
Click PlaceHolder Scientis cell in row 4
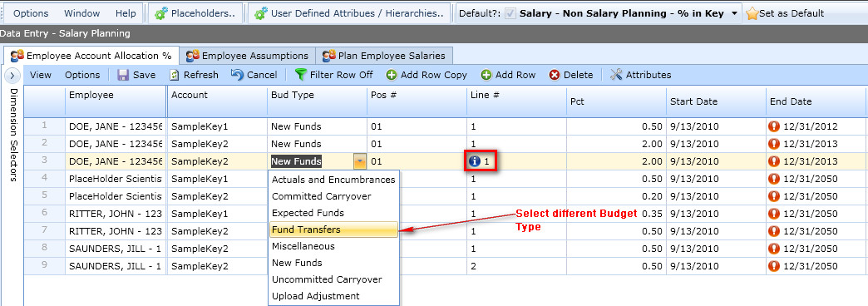[x=116, y=179]
